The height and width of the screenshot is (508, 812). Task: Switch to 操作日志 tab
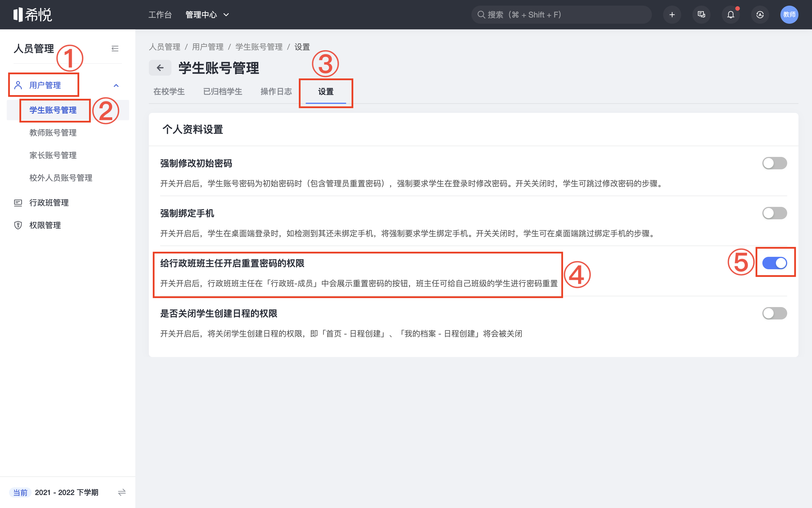pos(276,91)
